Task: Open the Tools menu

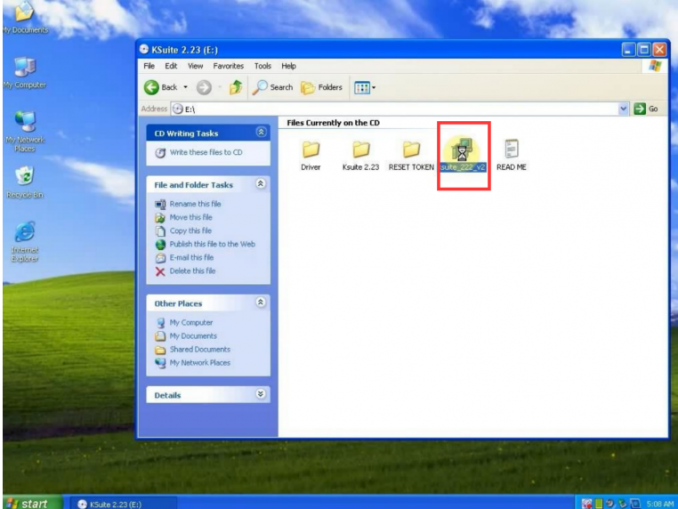Action: 262,66
